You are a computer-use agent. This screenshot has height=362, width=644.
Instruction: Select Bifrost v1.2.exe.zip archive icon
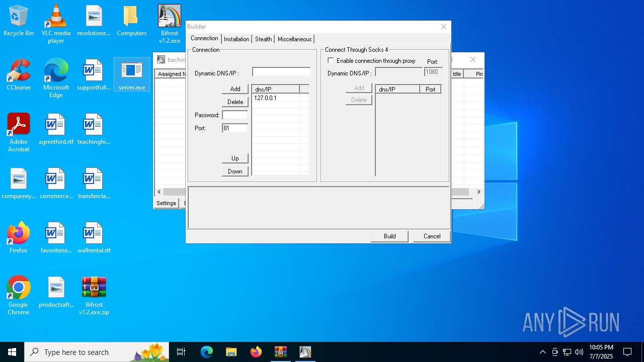(94, 296)
